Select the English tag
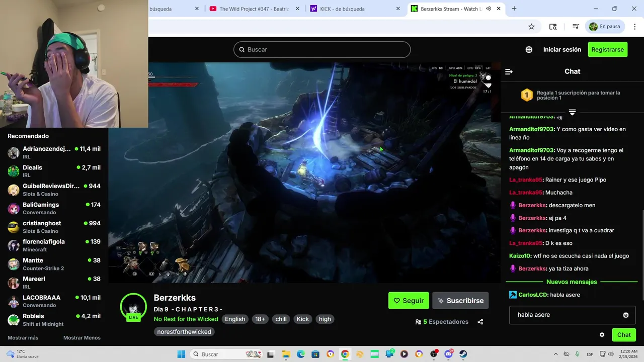644x362 pixels. point(235,319)
